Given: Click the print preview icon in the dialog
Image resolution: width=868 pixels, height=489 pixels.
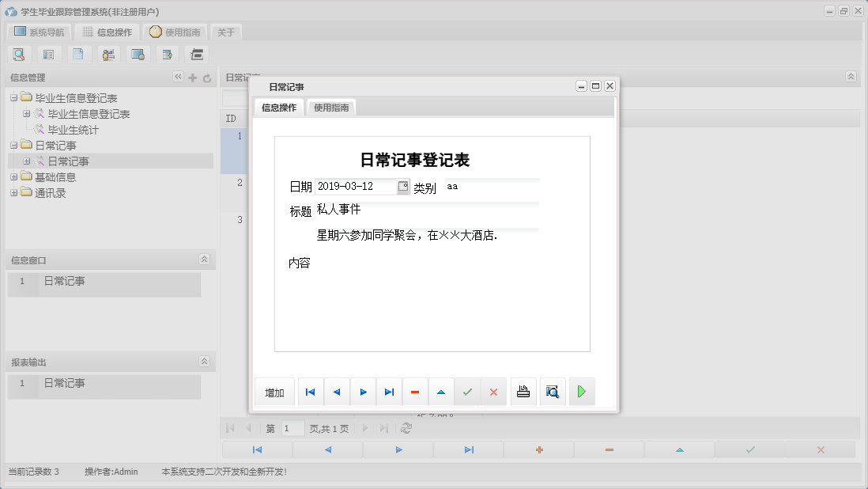Looking at the screenshot, I should (553, 391).
